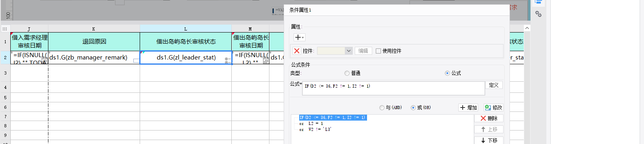Select column M header

[250, 29]
